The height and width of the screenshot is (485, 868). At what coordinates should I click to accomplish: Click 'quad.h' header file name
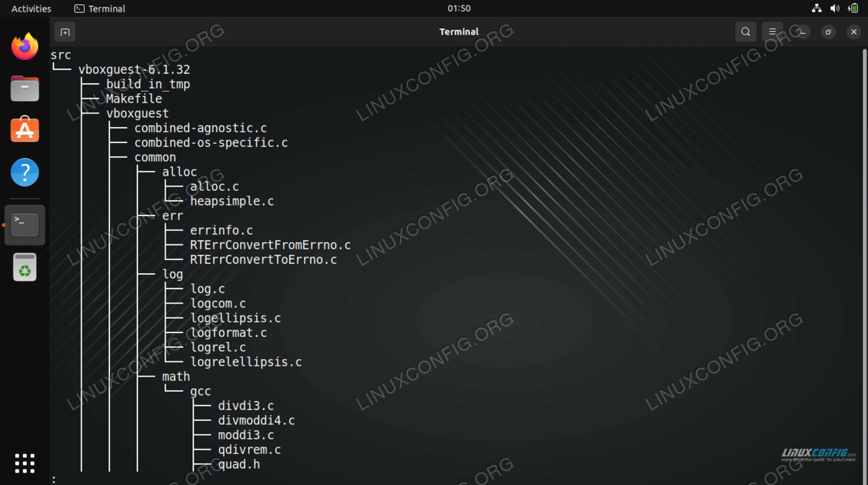[239, 464]
